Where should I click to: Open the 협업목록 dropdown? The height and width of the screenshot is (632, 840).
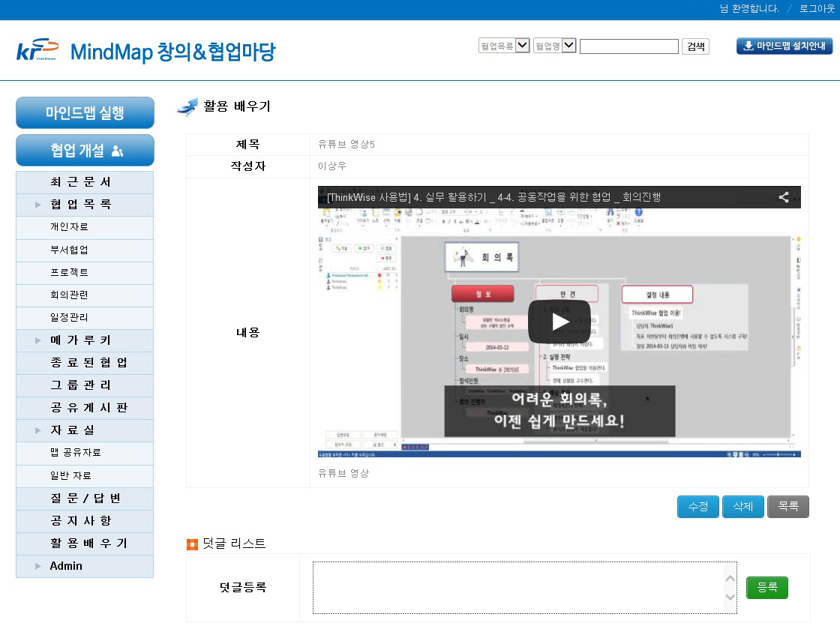504,46
